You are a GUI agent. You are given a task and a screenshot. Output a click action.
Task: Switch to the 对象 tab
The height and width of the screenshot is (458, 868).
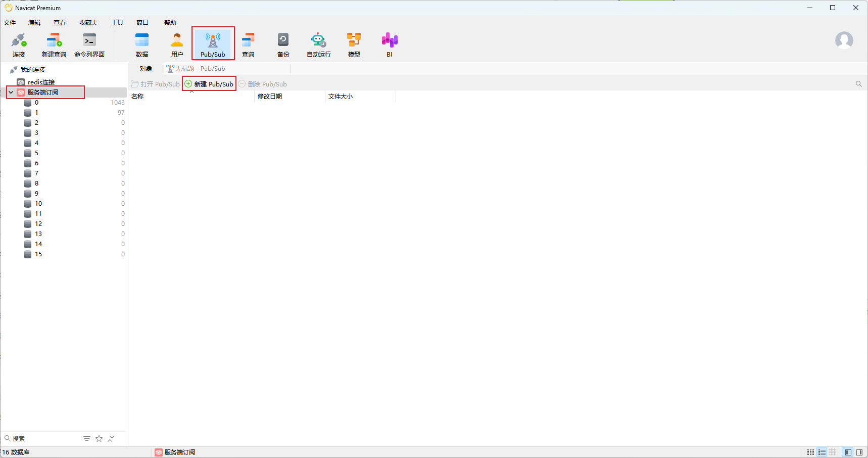tap(146, 69)
